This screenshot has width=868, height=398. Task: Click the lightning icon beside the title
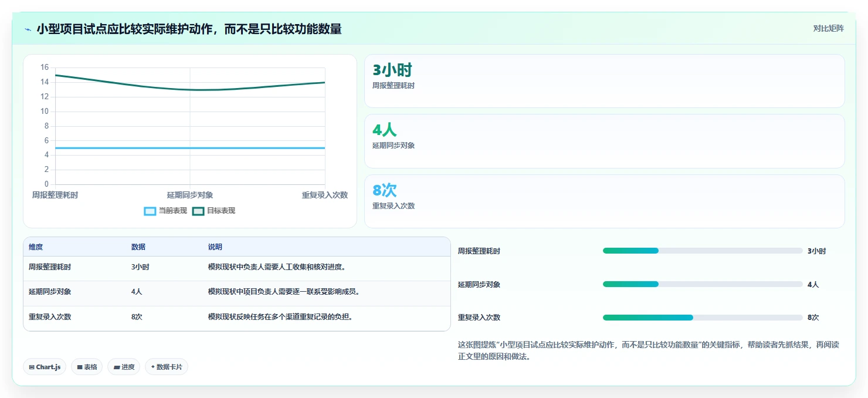click(28, 29)
